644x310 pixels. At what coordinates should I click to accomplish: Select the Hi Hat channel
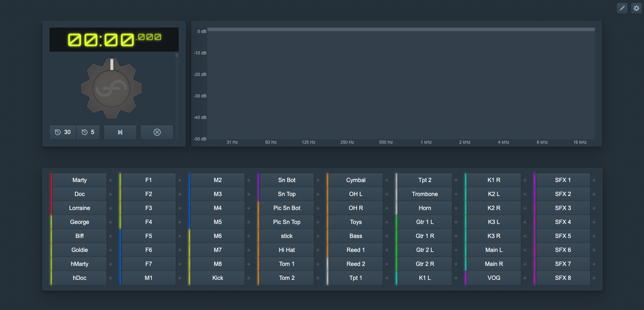(287, 250)
